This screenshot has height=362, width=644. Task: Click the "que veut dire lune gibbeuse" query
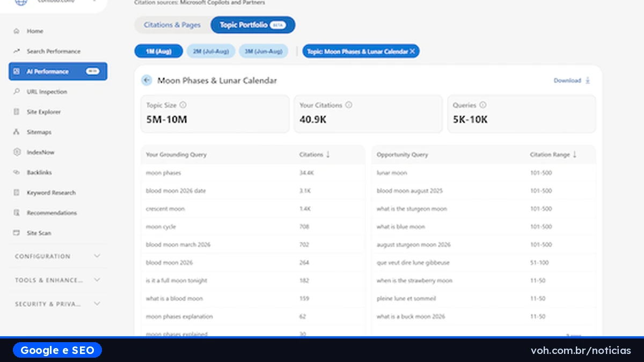pyautogui.click(x=413, y=263)
